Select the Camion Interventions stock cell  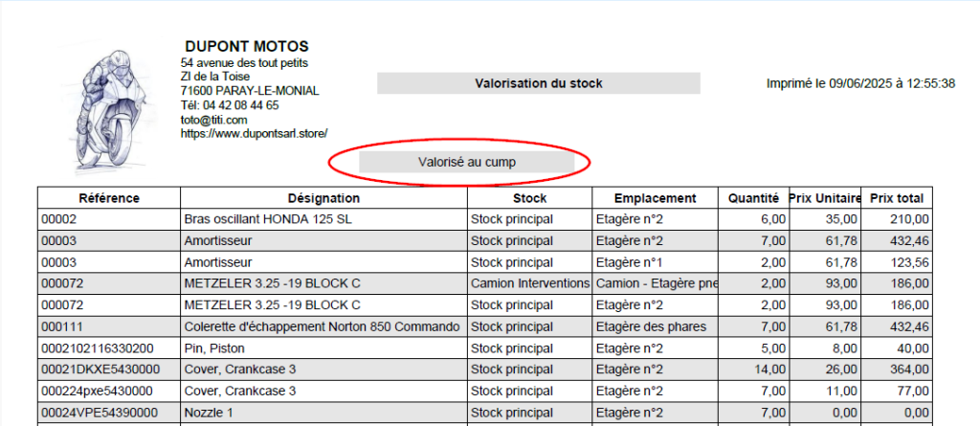[x=529, y=283]
